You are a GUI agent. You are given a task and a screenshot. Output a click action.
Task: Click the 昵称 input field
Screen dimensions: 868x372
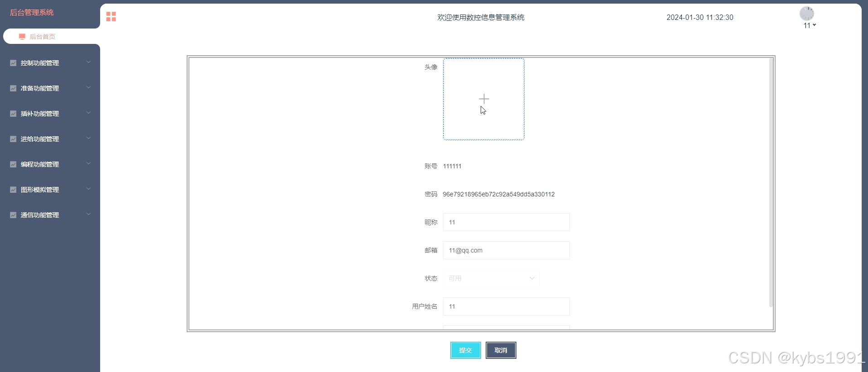pyautogui.click(x=506, y=222)
